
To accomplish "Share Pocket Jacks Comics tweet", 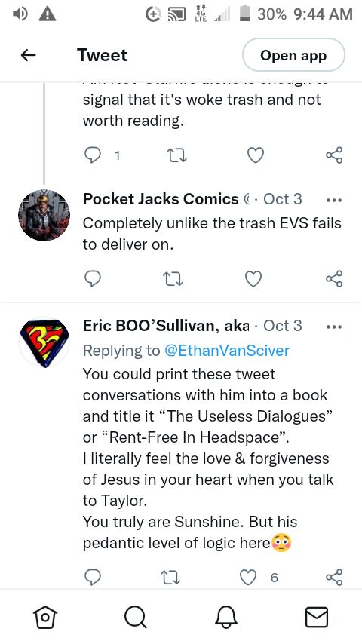I will [334, 279].
